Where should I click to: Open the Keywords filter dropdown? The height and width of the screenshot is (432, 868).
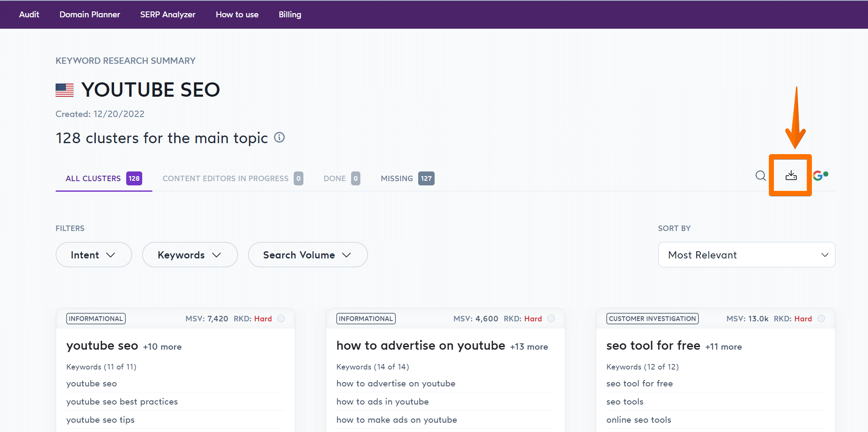[190, 255]
